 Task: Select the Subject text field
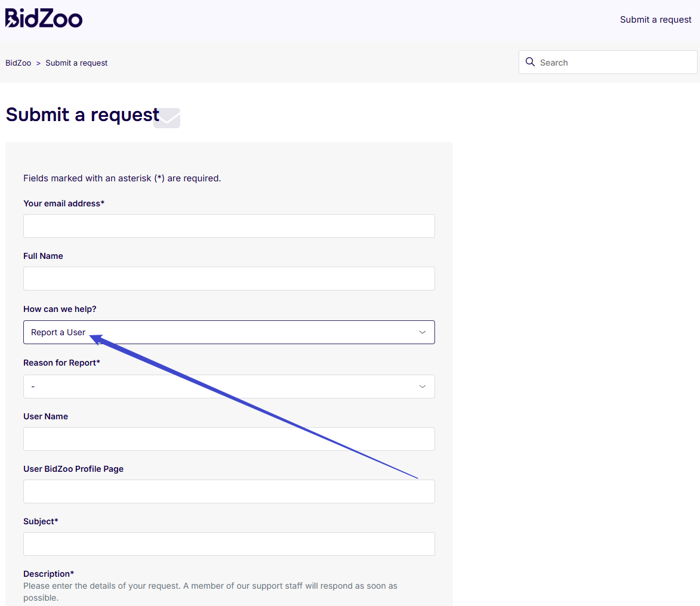(x=229, y=544)
